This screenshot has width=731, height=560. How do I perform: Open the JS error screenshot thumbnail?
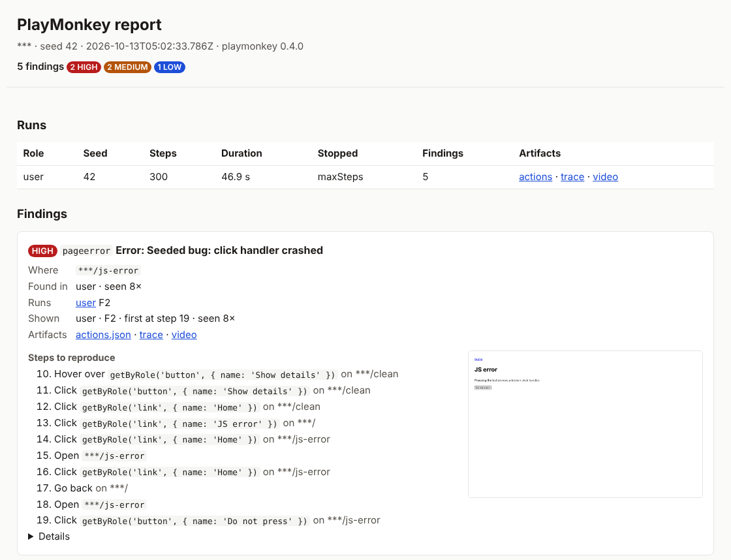(x=585, y=424)
